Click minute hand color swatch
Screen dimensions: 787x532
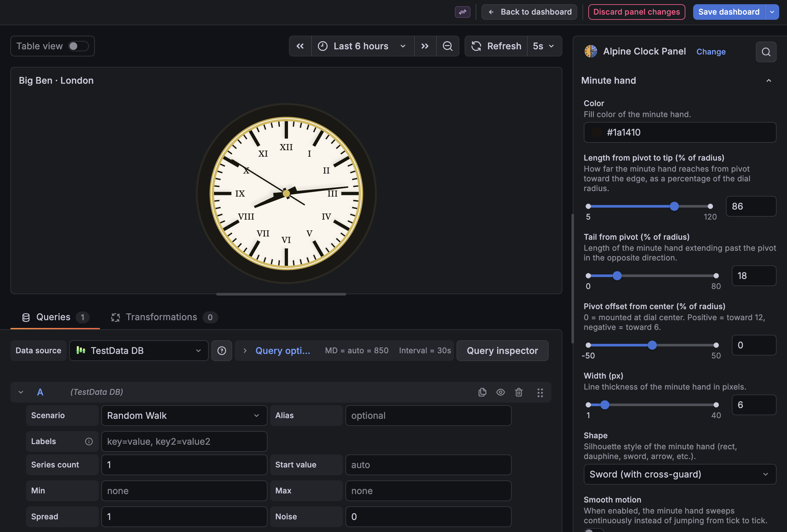pos(597,132)
